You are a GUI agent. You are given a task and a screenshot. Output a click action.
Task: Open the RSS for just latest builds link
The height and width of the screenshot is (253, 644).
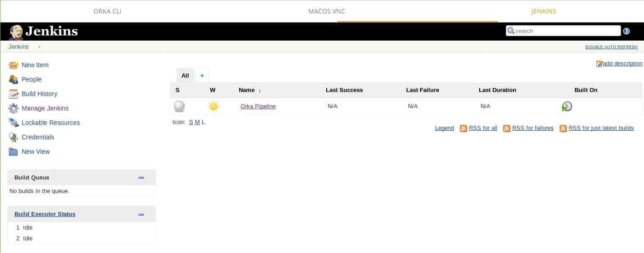tap(601, 128)
